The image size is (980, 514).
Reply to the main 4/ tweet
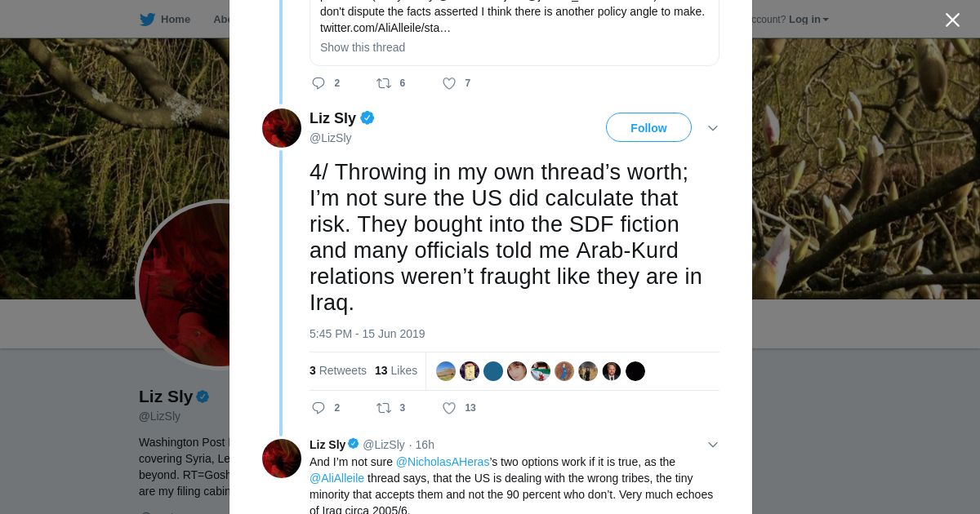[319, 408]
